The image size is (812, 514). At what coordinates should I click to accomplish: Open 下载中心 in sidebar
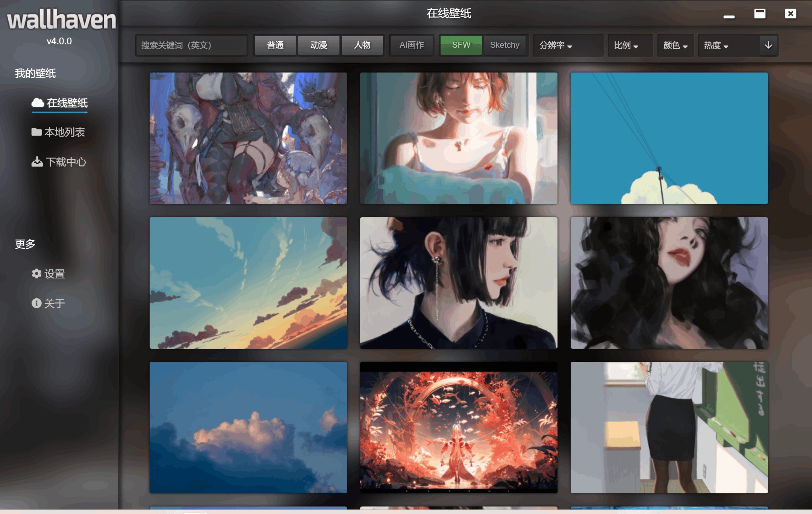click(x=59, y=162)
